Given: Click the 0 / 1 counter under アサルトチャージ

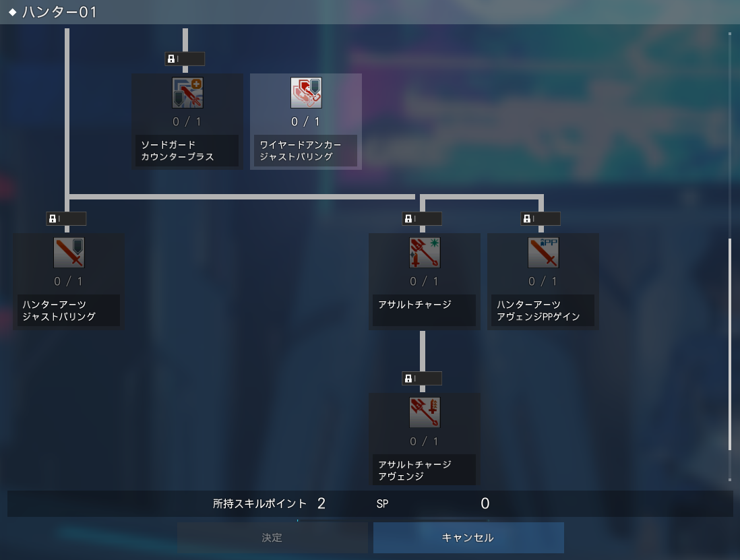Looking at the screenshot, I should [424, 282].
